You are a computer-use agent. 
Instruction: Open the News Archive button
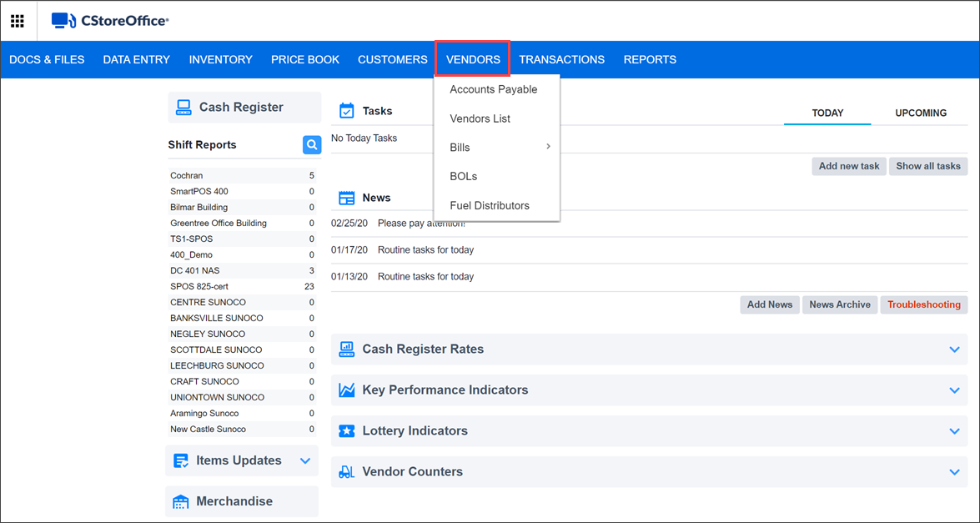(840, 305)
